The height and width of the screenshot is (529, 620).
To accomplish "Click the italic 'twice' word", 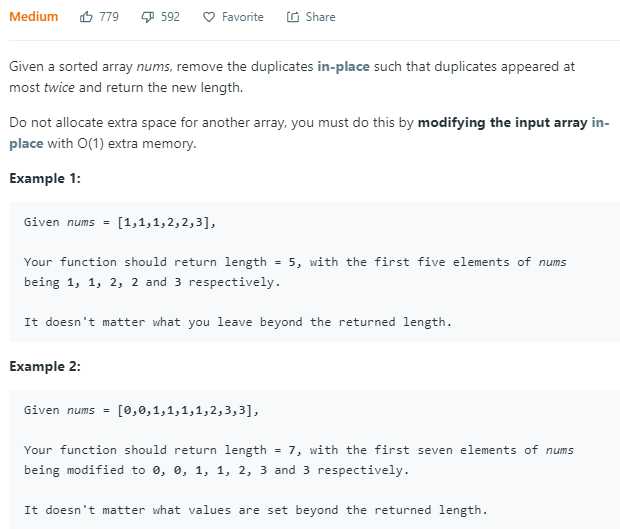I will [x=59, y=87].
